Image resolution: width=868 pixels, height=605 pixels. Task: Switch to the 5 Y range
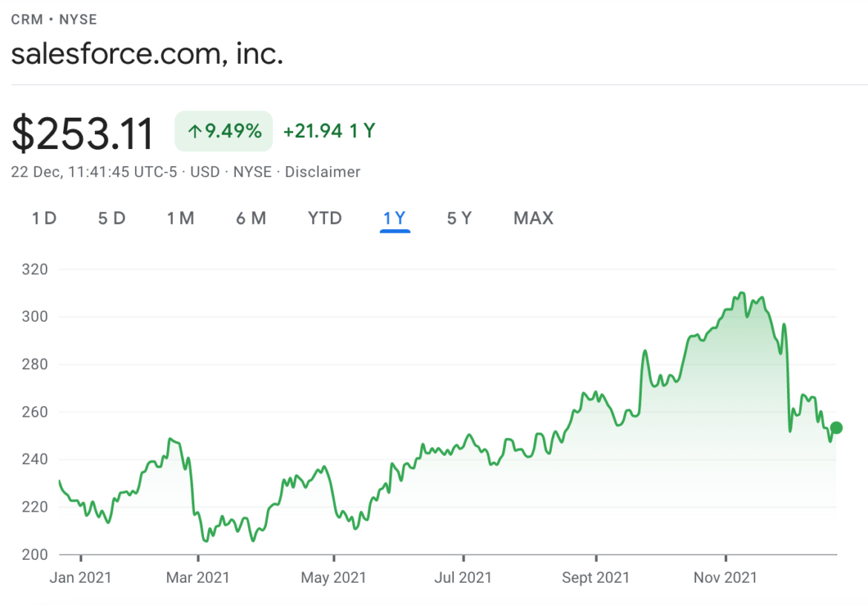(x=458, y=218)
